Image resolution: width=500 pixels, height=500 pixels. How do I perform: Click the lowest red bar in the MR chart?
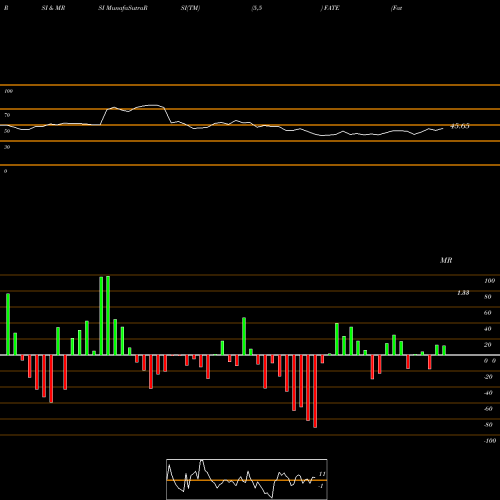(x=315, y=391)
